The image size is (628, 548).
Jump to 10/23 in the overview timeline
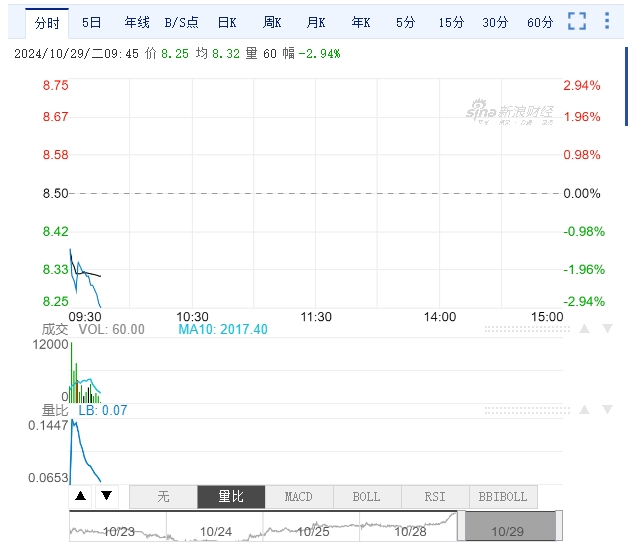click(119, 532)
